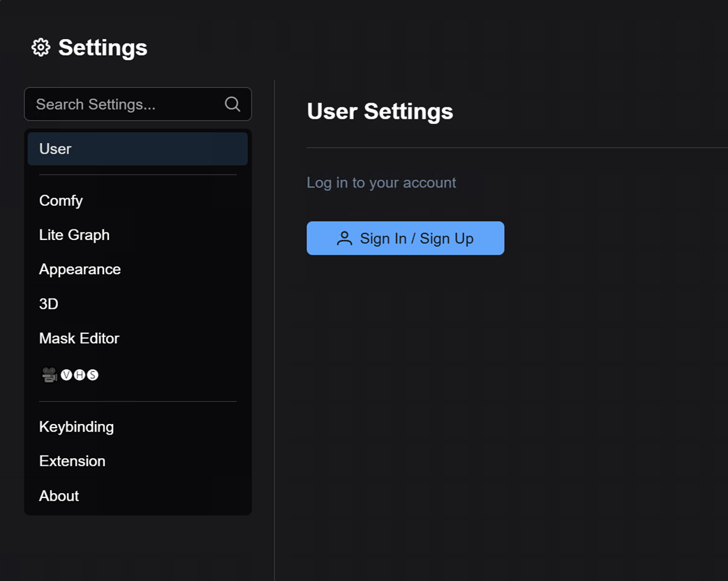This screenshot has width=728, height=581.
Task: Select the User settings category
Action: tap(138, 149)
